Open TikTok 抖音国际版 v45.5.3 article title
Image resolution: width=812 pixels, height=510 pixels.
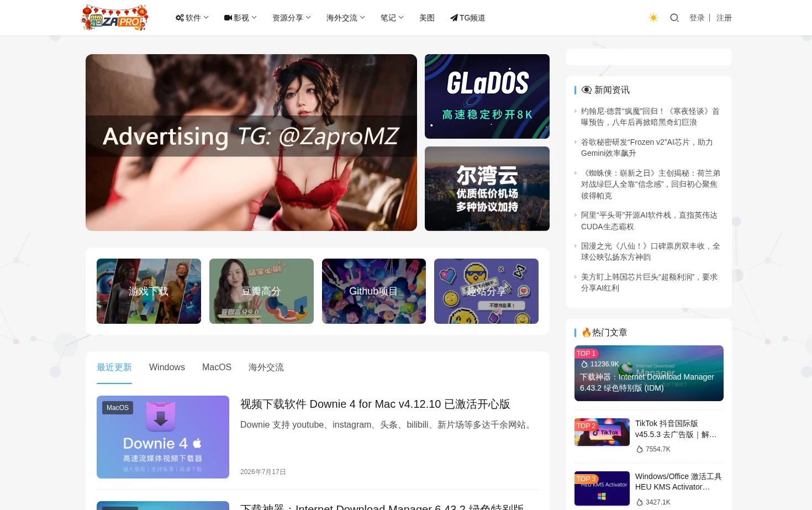click(x=676, y=429)
